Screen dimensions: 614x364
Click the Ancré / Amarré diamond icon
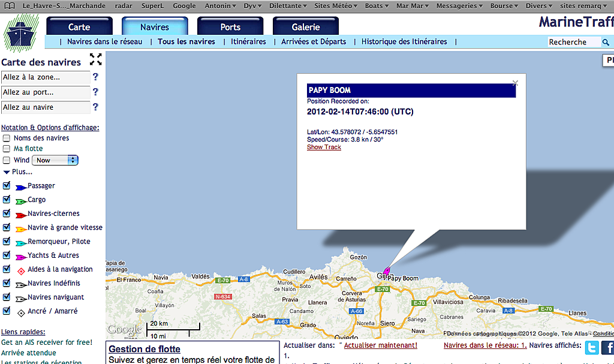coord(21,312)
